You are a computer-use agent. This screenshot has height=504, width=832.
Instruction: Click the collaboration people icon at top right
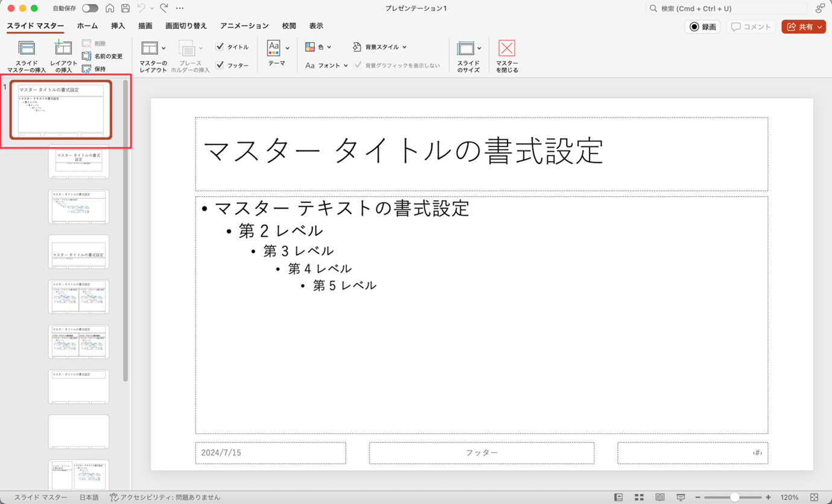click(x=820, y=8)
